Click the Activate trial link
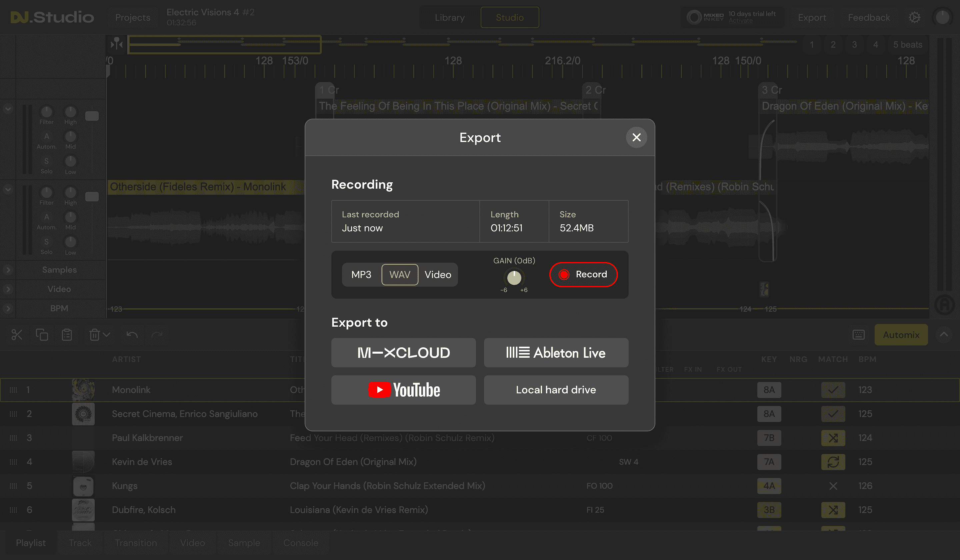 (x=740, y=21)
